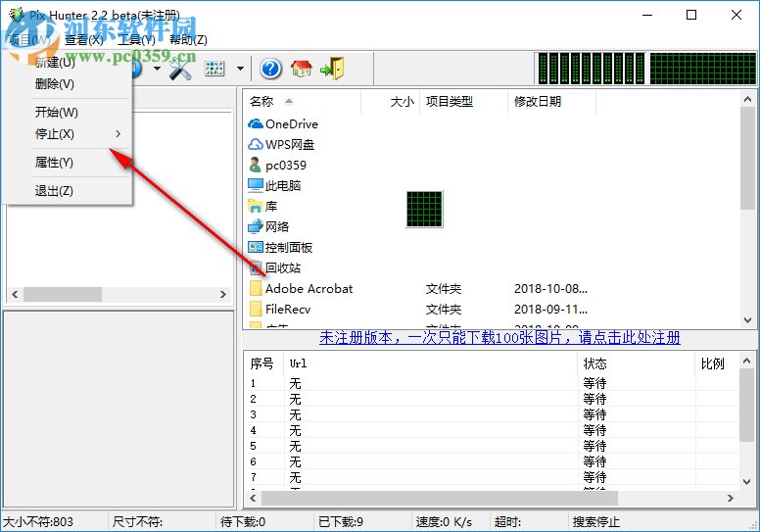
Task: Click the download list scroll-down arrow
Action: click(x=747, y=482)
